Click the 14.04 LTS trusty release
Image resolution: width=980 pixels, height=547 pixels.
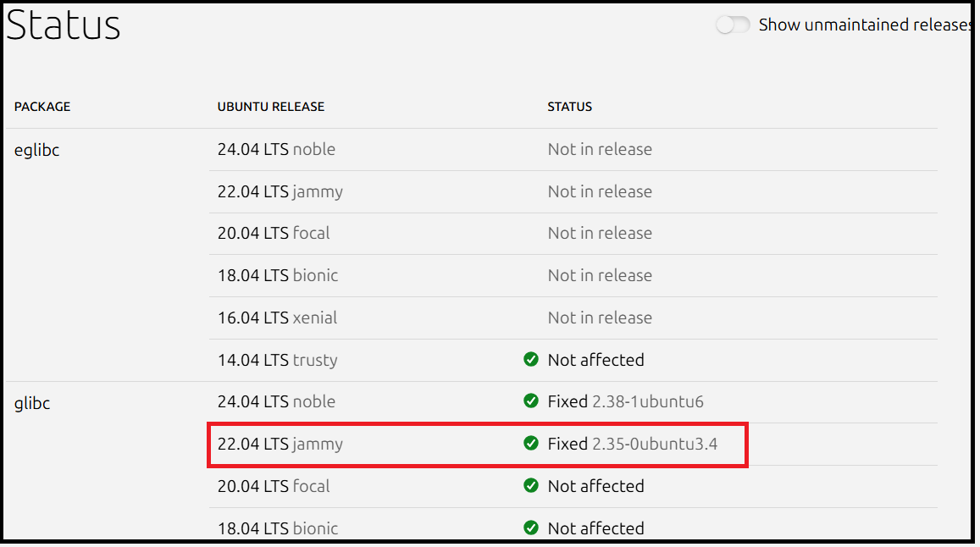(x=277, y=360)
